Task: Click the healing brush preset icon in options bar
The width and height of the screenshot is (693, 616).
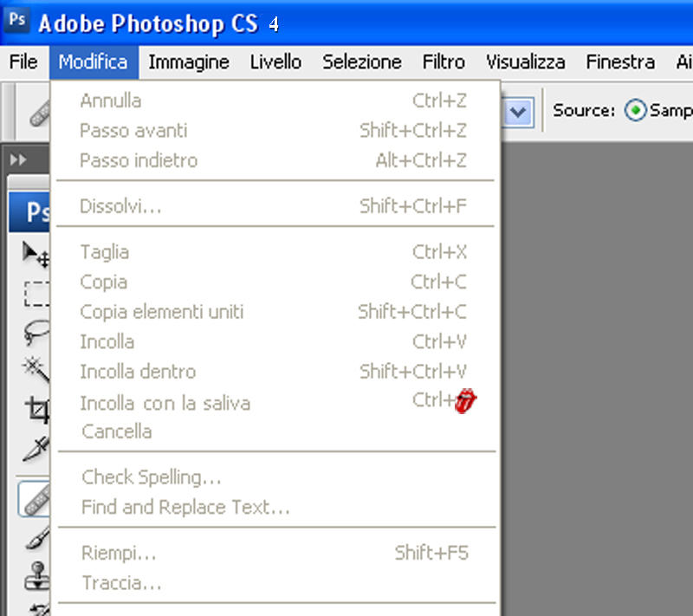Action: coord(39,113)
